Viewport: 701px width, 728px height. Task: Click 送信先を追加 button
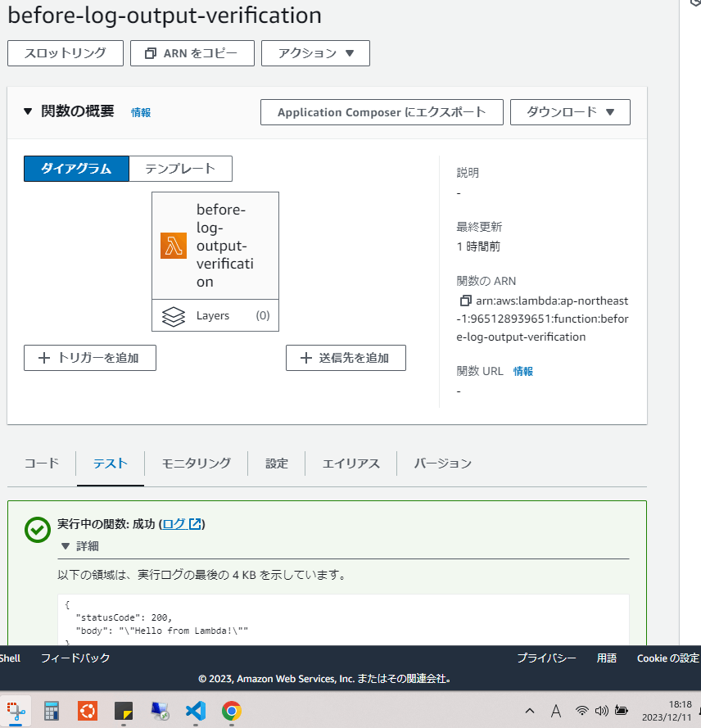coord(346,358)
